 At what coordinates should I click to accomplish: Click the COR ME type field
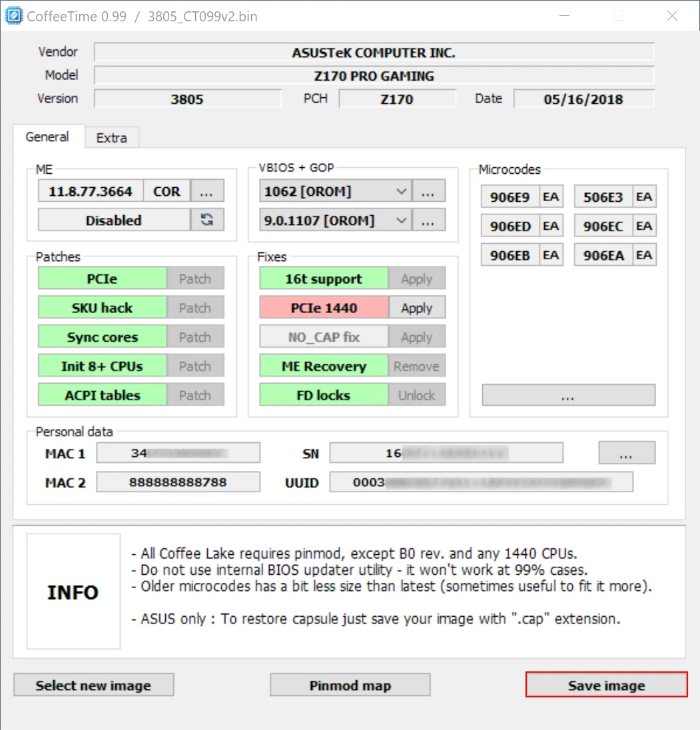[167, 191]
